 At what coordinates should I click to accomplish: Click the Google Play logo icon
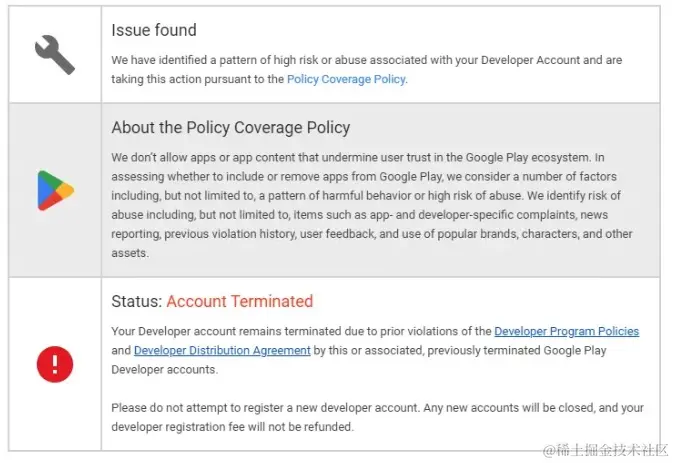pos(55,190)
